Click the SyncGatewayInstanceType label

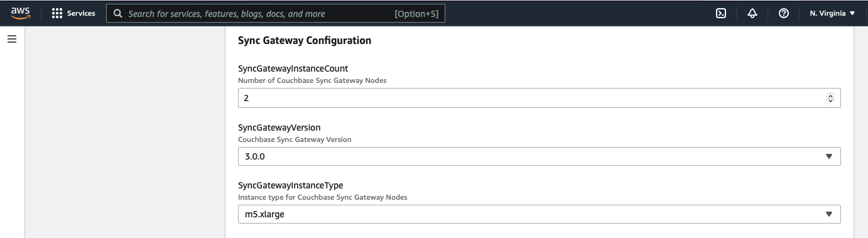point(290,185)
